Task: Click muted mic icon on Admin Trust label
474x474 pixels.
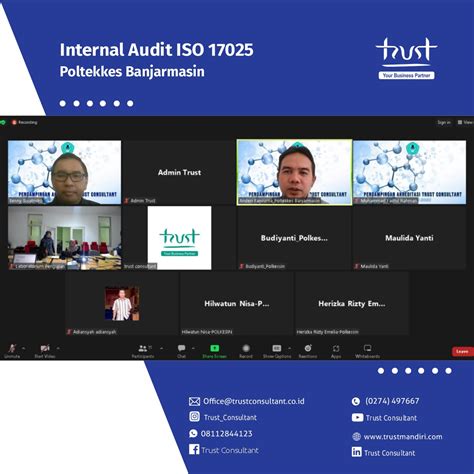Action: [127, 201]
